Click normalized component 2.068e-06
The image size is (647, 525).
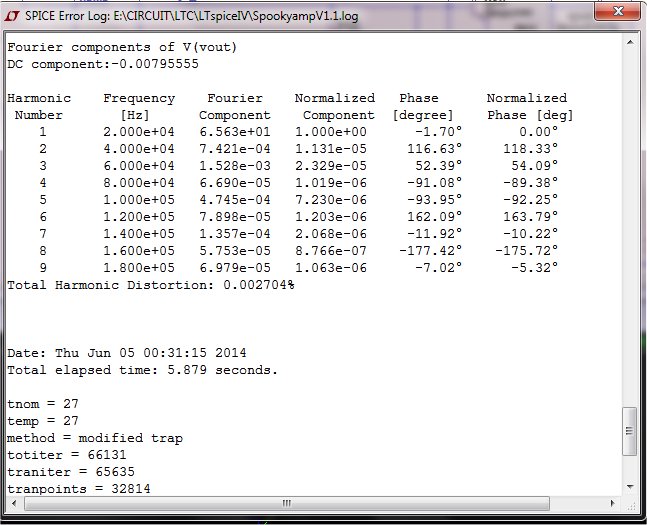coord(331,234)
